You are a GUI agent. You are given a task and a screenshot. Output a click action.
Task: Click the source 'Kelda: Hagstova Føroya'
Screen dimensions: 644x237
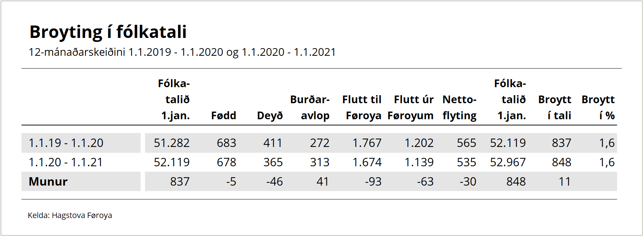[70, 215]
